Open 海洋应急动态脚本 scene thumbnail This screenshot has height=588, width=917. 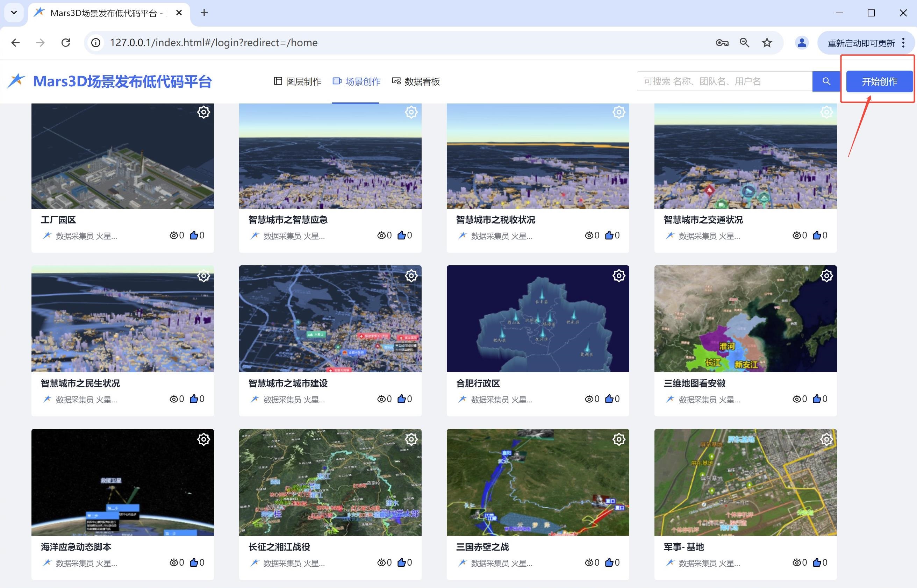coord(123,482)
